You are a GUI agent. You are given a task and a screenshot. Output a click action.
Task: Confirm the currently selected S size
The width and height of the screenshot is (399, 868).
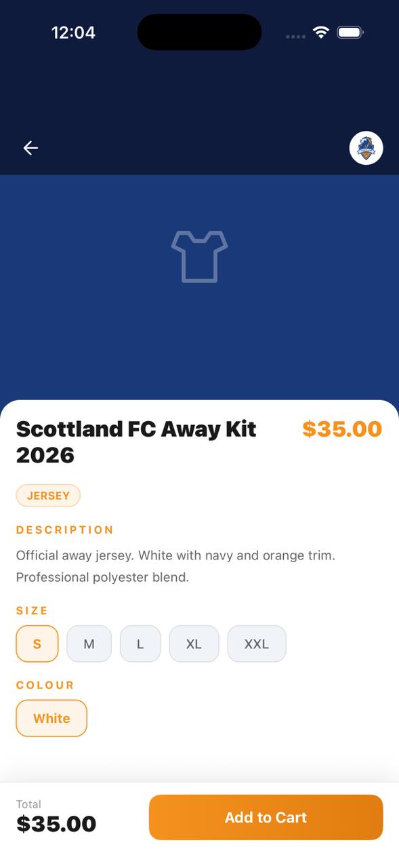click(x=37, y=644)
